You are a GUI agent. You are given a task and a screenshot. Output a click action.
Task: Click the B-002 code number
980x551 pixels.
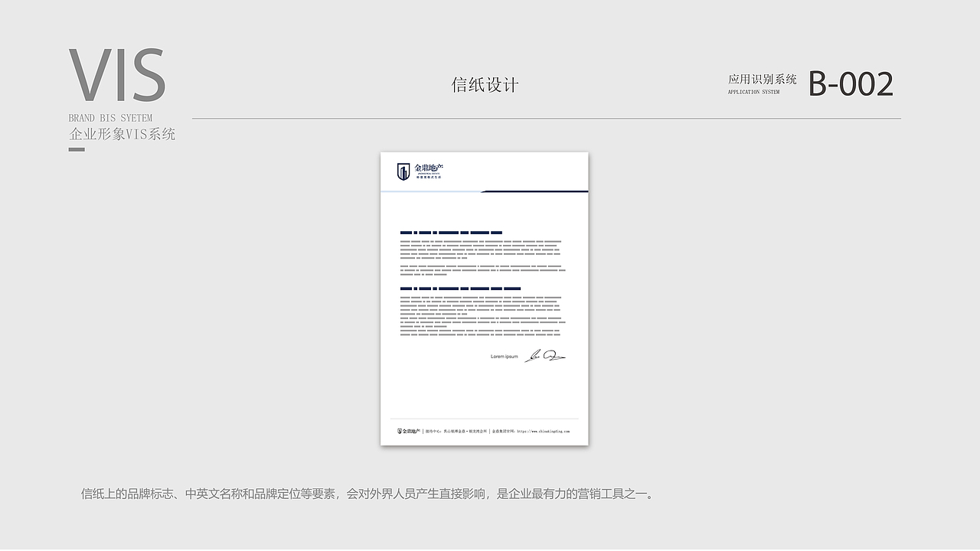pos(851,83)
